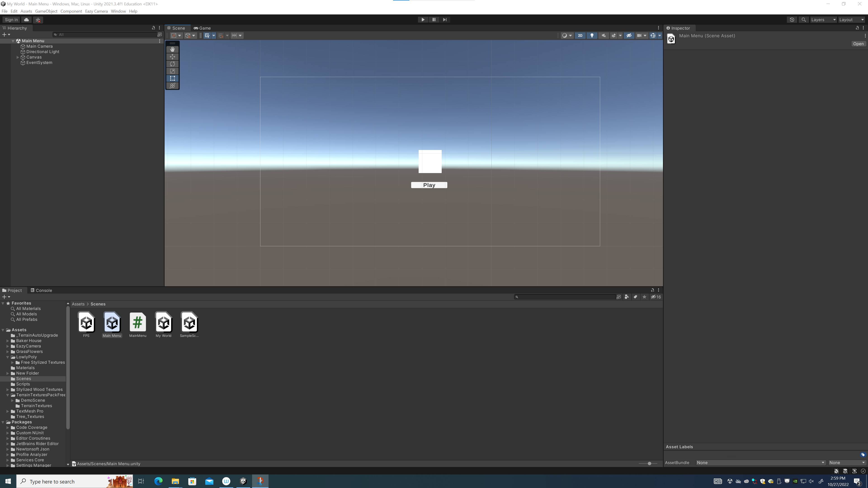The image size is (868, 488).
Task: Toggle scene lighting bulb button
Action: (x=592, y=35)
